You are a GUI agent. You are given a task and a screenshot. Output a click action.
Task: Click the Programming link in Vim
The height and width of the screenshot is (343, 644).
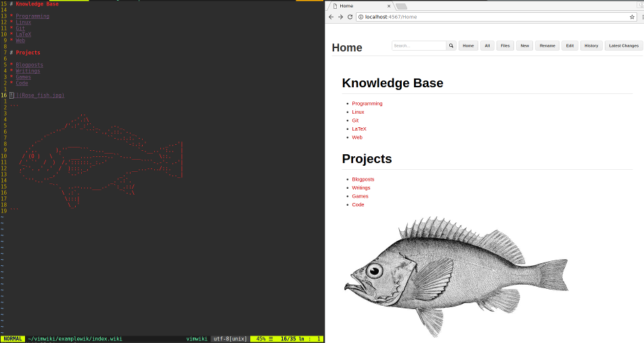tap(32, 16)
